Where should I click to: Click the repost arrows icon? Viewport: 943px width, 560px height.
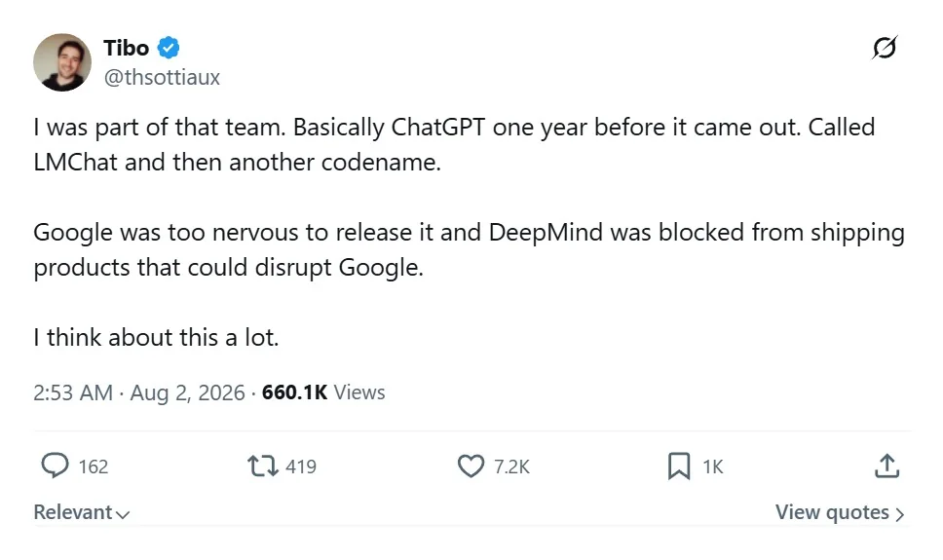pyautogui.click(x=263, y=467)
